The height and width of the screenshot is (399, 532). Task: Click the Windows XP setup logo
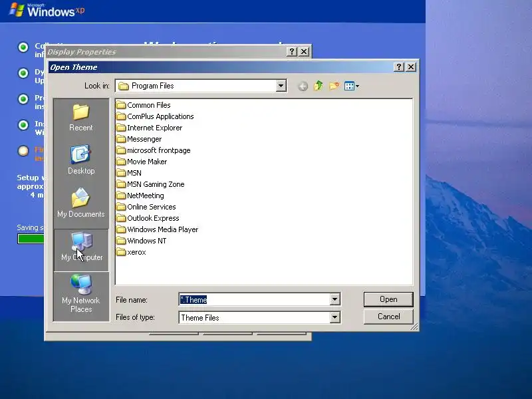point(47,10)
